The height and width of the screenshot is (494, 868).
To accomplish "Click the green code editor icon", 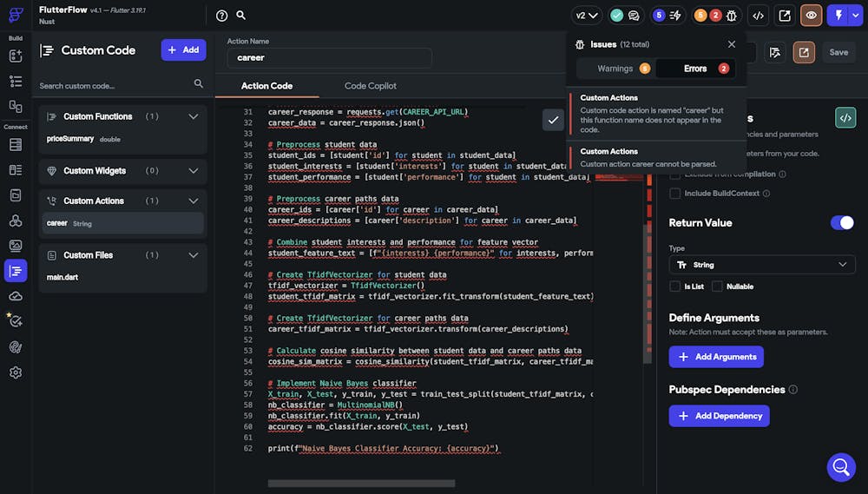I will pyautogui.click(x=845, y=118).
